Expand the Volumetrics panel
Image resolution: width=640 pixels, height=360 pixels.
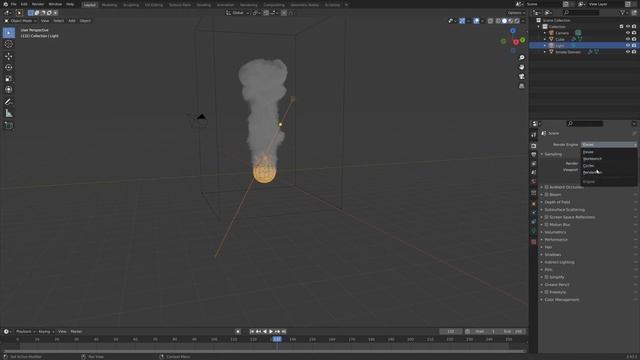coord(555,232)
